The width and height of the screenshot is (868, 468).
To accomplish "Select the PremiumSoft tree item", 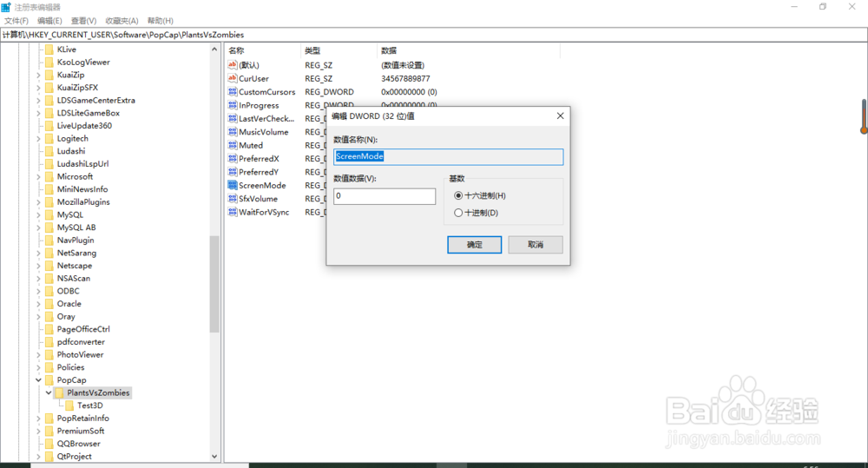I will coord(81,431).
